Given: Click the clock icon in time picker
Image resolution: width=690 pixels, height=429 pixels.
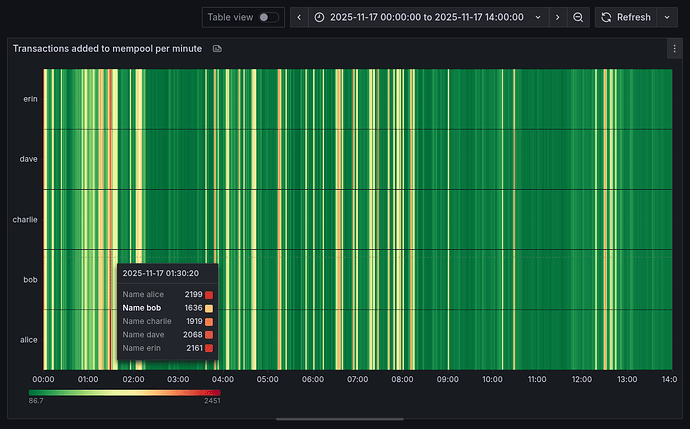Looking at the screenshot, I should pos(319,17).
